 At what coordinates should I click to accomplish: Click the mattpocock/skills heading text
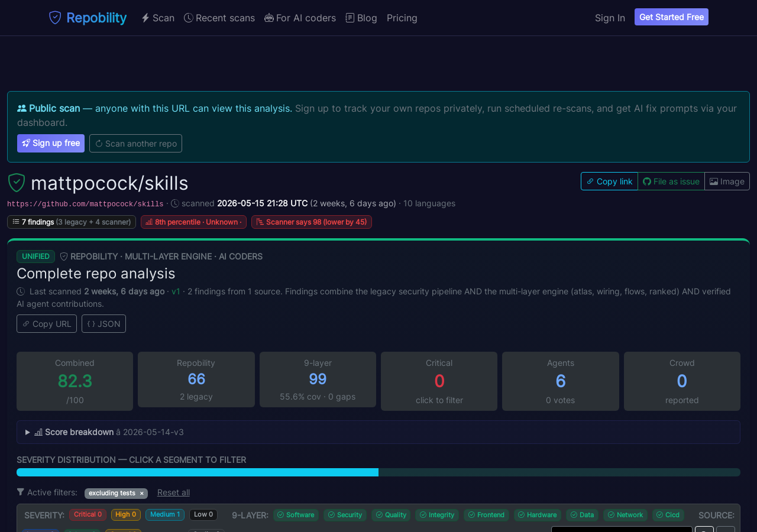click(x=109, y=183)
